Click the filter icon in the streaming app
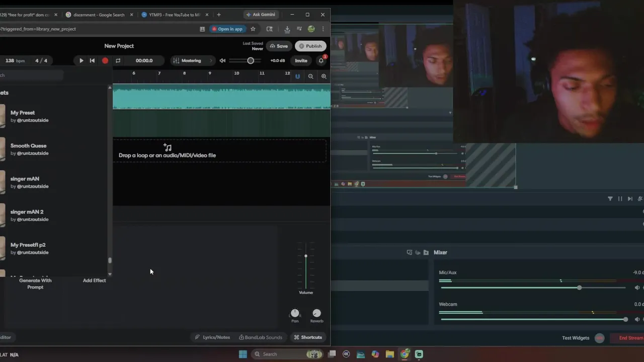This screenshot has width=644, height=362. point(610,199)
